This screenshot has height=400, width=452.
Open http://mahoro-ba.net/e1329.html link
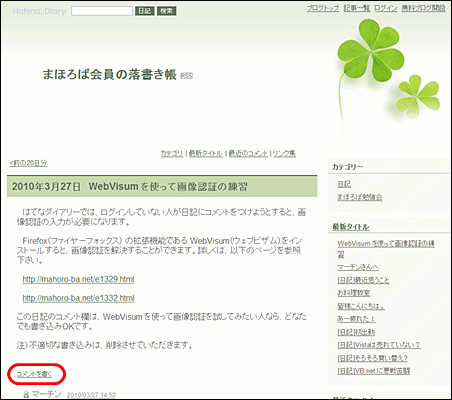click(x=78, y=279)
